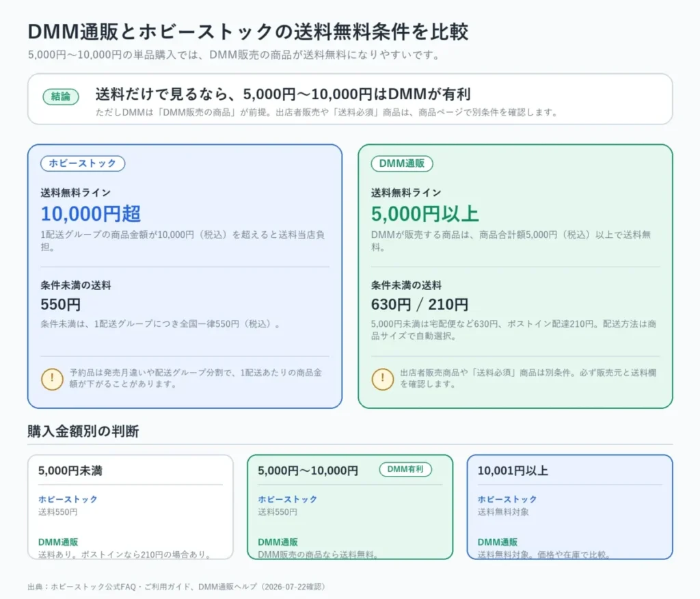The height and width of the screenshot is (599, 700).
Task: Click DMM通販 link in the 10,001円以上 card
Action: [498, 542]
